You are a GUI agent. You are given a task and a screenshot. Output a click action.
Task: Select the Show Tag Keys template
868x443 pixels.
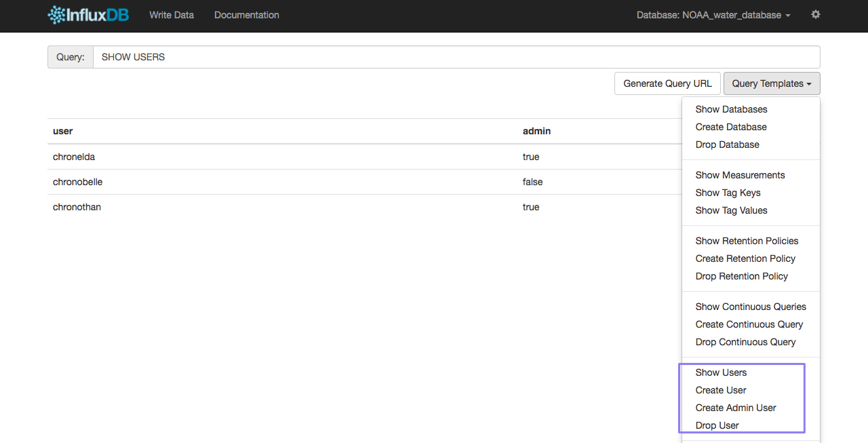[x=728, y=193]
